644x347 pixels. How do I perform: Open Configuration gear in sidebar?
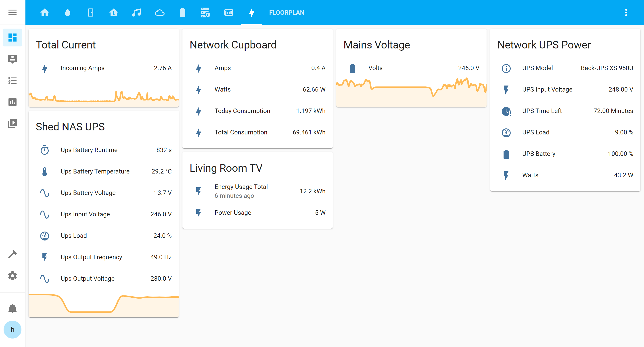[x=12, y=276]
